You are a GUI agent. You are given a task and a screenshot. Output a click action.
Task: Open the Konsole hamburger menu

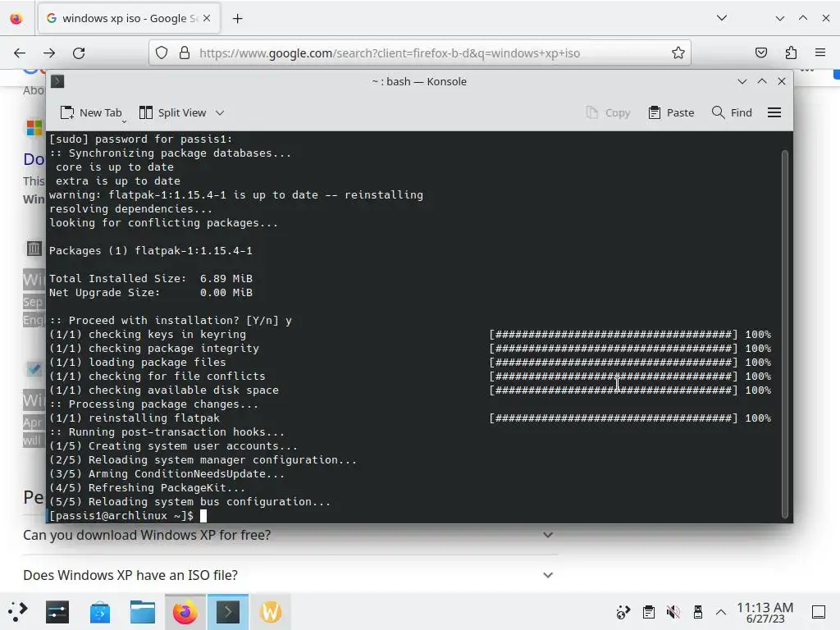(x=774, y=112)
